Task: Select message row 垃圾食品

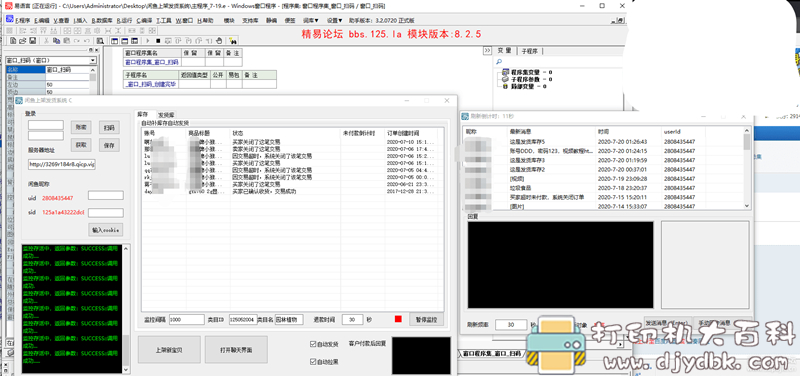Action: (x=604, y=188)
